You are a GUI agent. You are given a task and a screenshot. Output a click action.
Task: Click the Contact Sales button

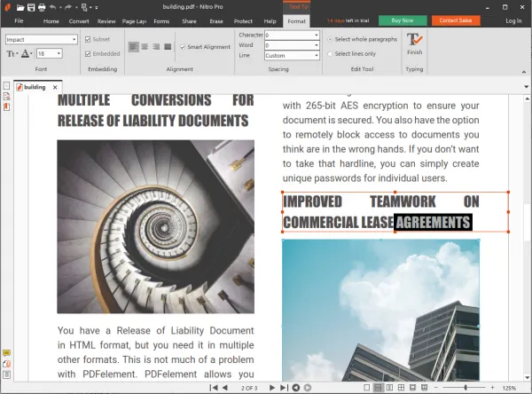coord(456,20)
